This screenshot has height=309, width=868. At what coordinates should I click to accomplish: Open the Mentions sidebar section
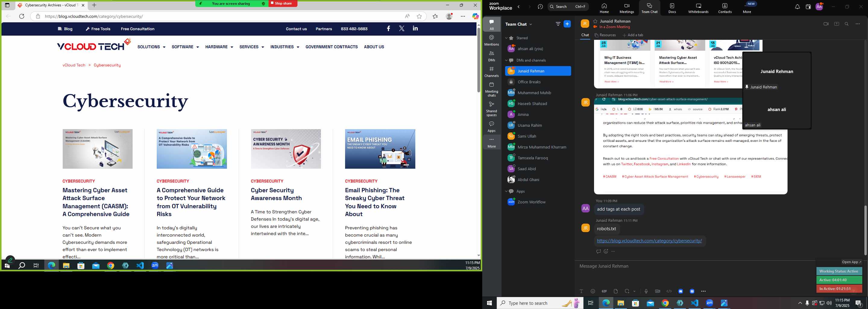tap(492, 40)
